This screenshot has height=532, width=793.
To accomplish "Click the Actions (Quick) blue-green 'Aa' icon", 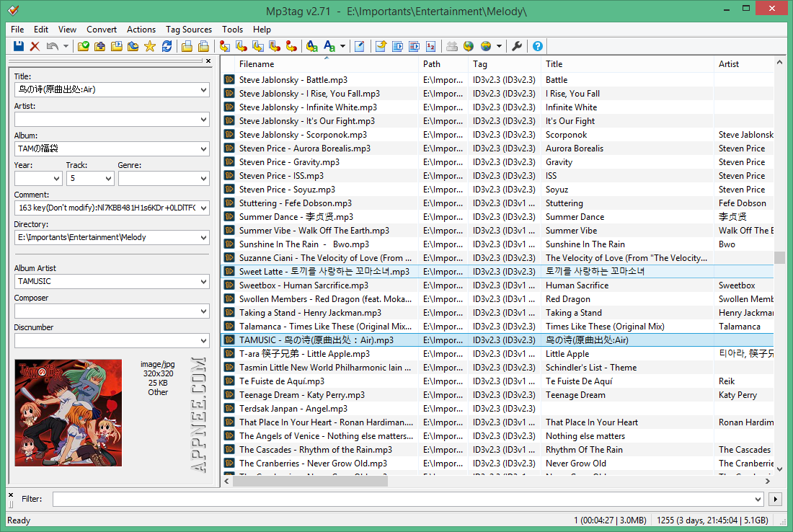I will 329,46.
